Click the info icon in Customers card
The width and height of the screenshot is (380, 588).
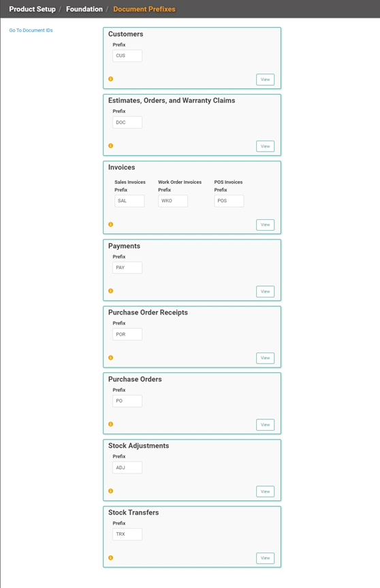pyautogui.click(x=110, y=79)
